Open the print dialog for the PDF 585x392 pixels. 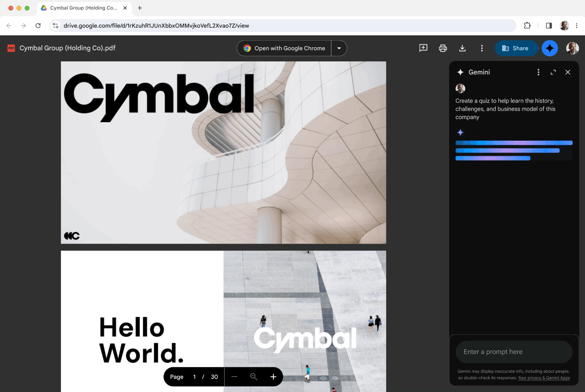[x=443, y=48]
